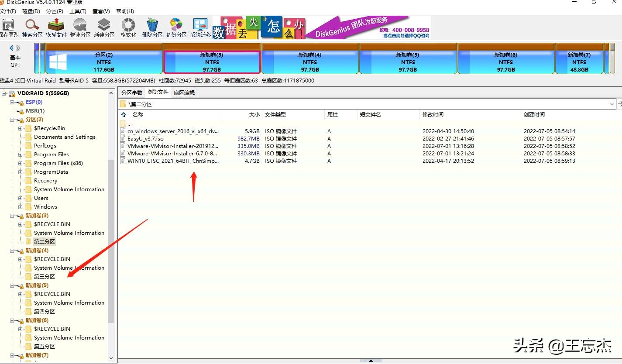Click the Search Partition (搜索分区) icon
Image resolution: width=622 pixels, height=364 pixels.
point(32,27)
